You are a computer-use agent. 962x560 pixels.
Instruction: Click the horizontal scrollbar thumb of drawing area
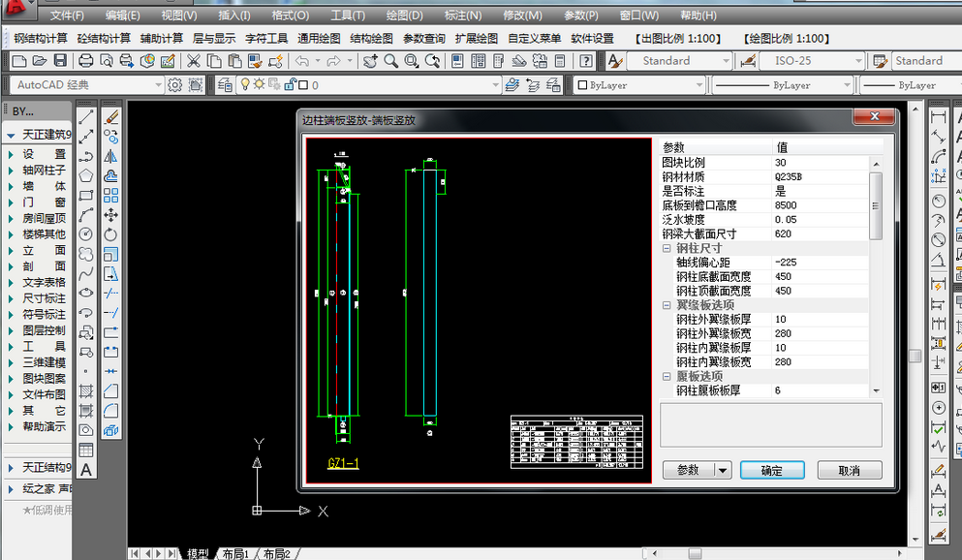click(x=695, y=554)
